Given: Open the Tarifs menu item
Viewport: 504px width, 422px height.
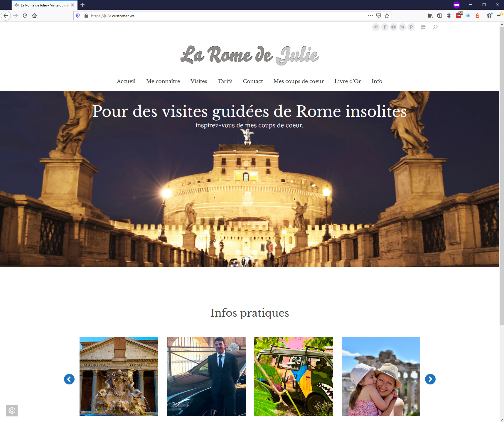Looking at the screenshot, I should pos(225,81).
